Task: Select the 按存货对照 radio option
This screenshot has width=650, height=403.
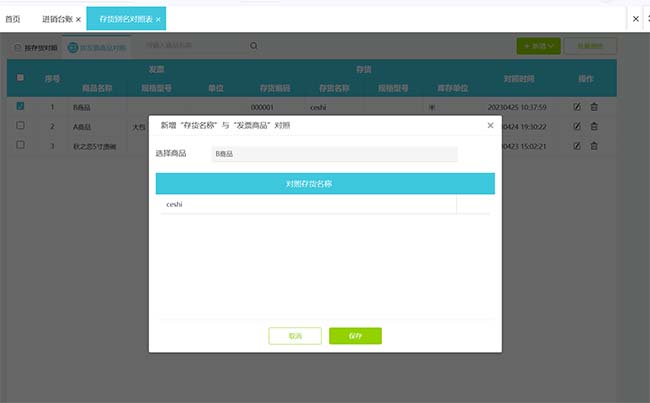Action: coord(36,48)
